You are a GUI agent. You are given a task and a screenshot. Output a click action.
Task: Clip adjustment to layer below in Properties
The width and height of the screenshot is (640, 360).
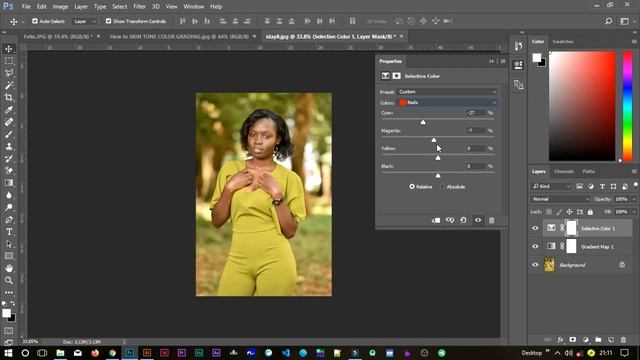pos(436,220)
